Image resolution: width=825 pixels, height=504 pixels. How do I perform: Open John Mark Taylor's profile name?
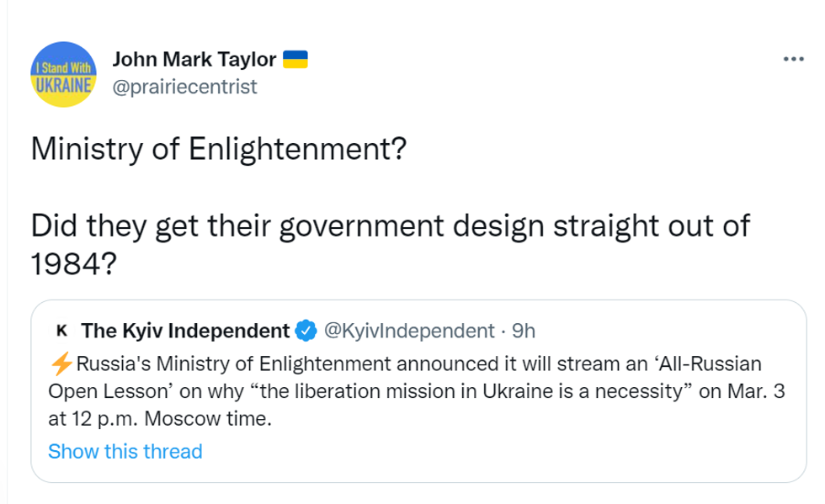point(194,60)
